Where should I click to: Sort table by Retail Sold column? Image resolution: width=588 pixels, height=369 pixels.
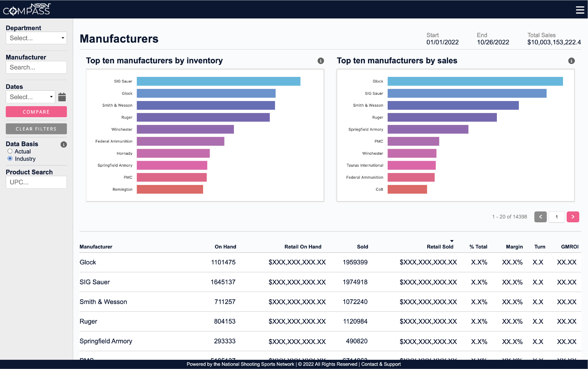pyautogui.click(x=440, y=247)
